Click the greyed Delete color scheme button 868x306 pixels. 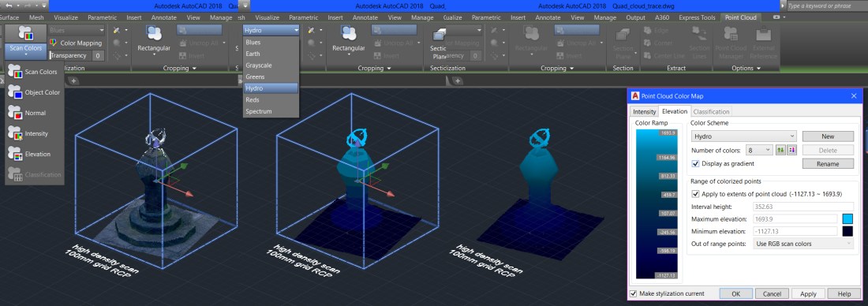(x=828, y=150)
